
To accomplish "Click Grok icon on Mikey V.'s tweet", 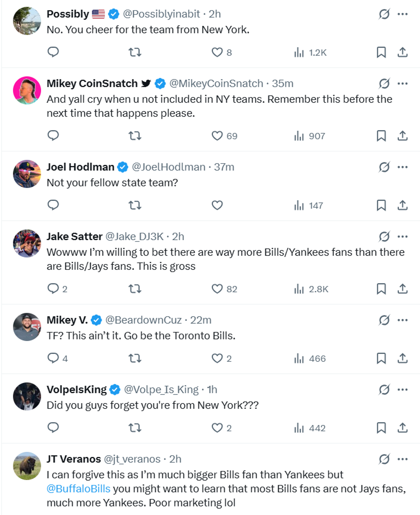I will (384, 320).
